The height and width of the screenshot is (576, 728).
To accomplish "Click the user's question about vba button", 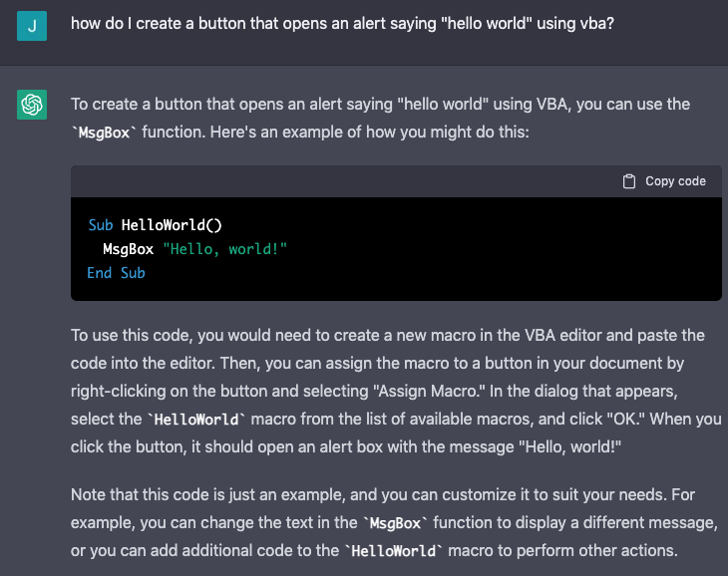I will 342,23.
